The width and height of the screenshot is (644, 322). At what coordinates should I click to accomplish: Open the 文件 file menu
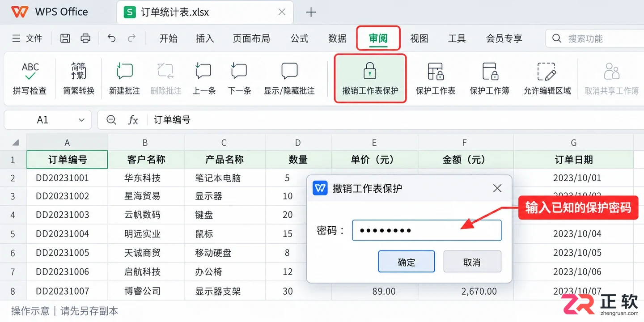tap(27, 38)
